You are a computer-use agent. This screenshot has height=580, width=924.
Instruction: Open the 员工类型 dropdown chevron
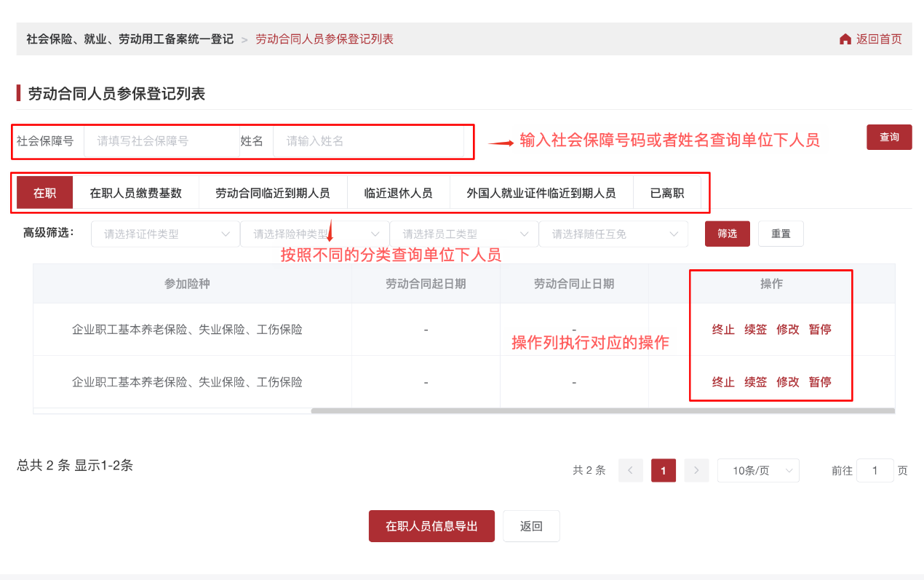(x=523, y=234)
